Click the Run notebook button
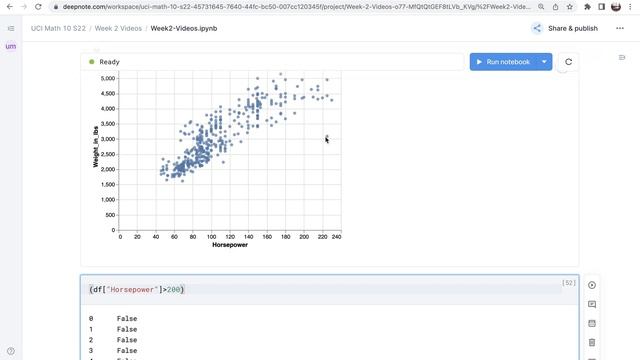 (x=503, y=62)
